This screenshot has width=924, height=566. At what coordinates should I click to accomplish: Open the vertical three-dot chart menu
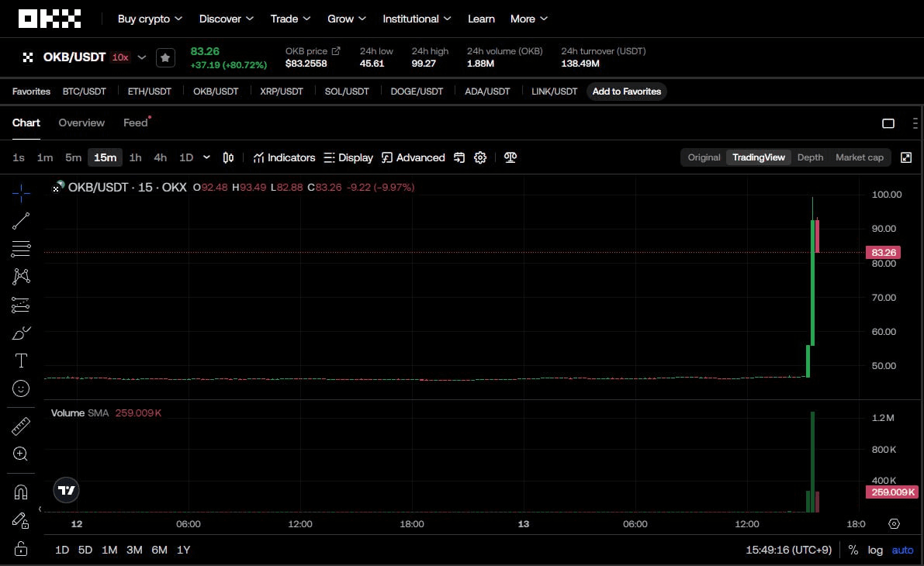click(x=915, y=123)
